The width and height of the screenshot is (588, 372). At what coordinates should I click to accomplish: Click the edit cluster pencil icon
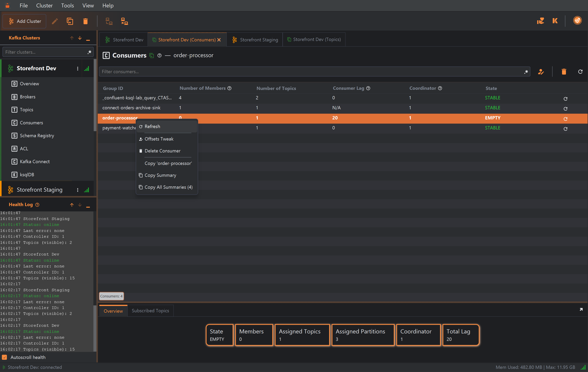click(55, 21)
